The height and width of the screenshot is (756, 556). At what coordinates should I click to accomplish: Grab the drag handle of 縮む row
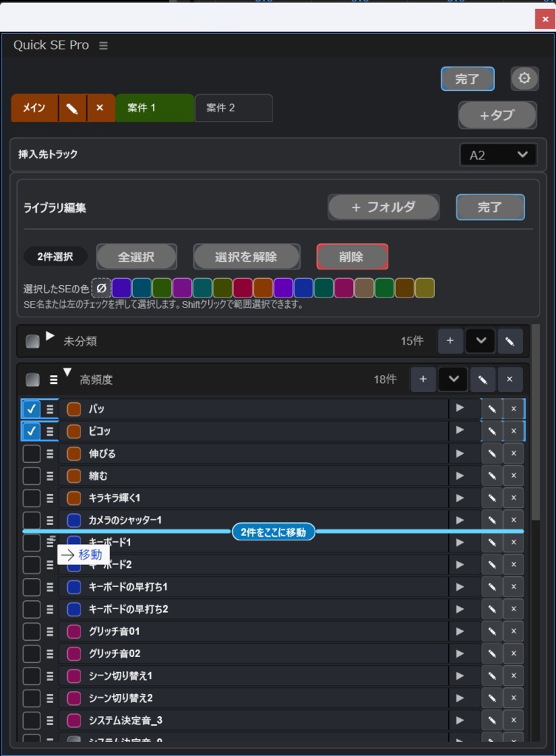[x=49, y=475]
